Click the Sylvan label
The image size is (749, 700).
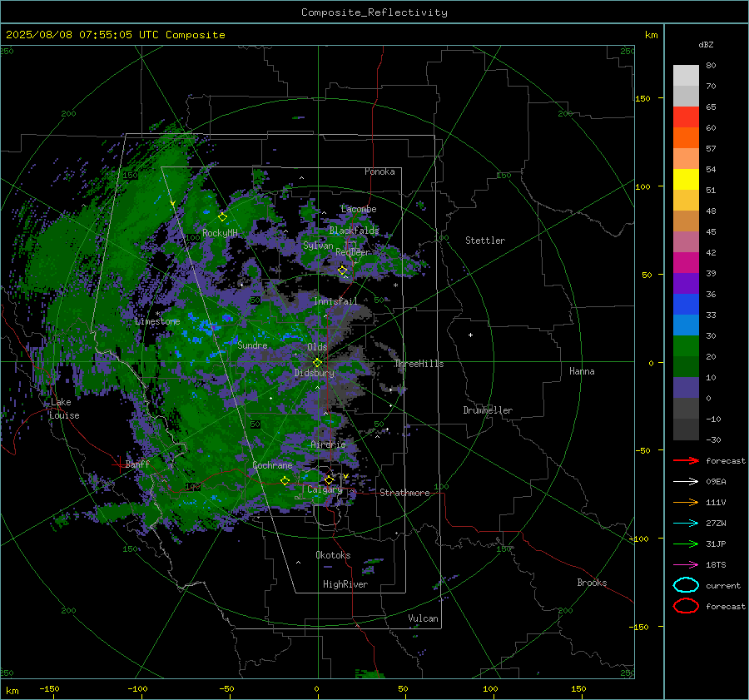click(x=318, y=246)
